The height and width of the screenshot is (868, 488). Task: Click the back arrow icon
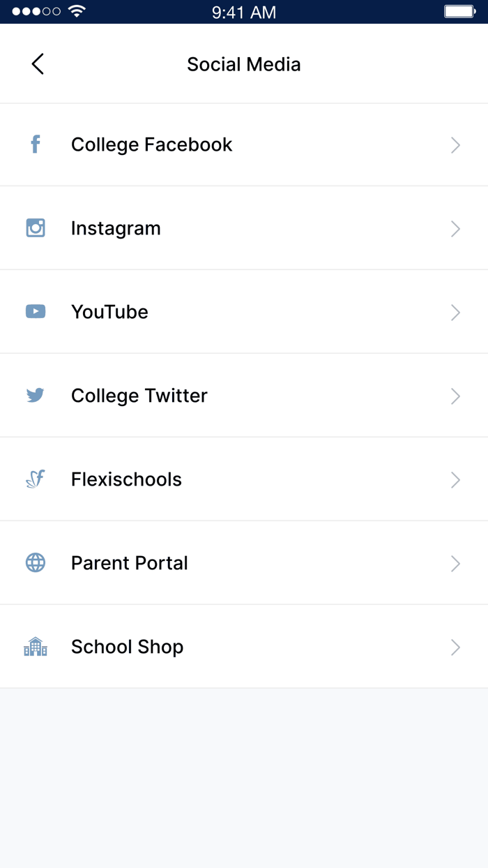[37, 63]
